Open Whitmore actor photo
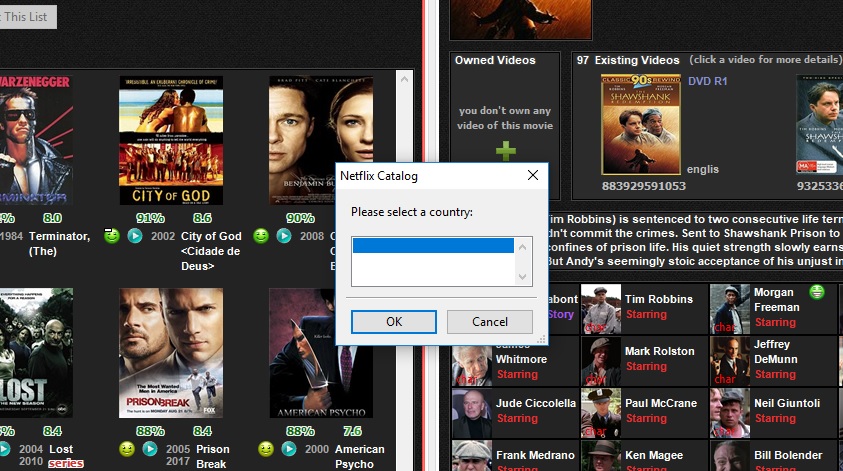 tap(471, 365)
